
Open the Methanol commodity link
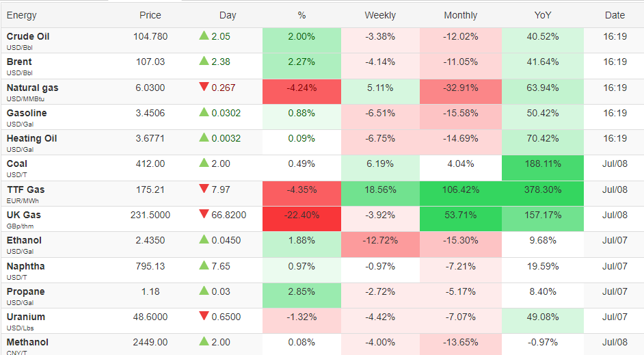[x=27, y=342]
